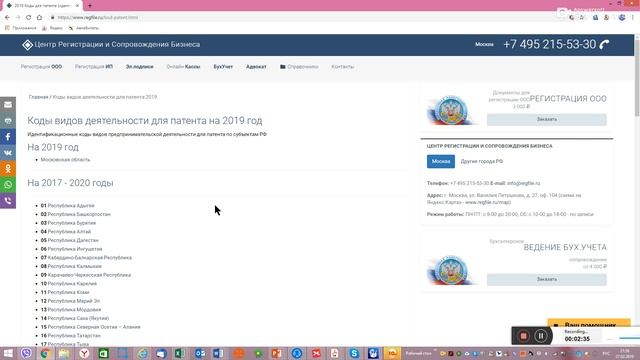
Task: Open the Ваш помощник yellow widget
Action: [589, 323]
